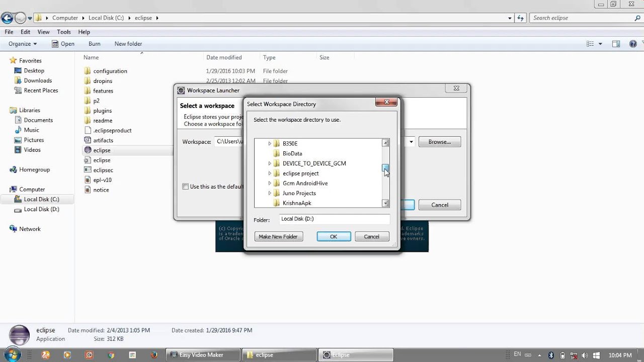
Task: Select the BioData folder in tree
Action: tap(292, 153)
